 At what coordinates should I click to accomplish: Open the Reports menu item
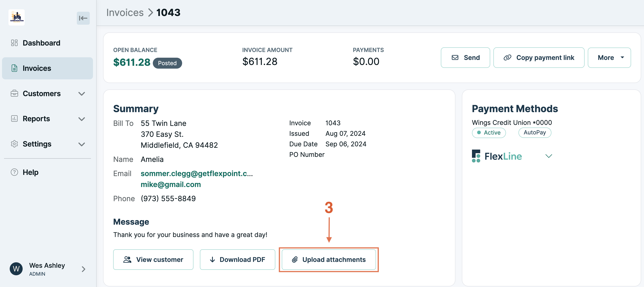36,119
